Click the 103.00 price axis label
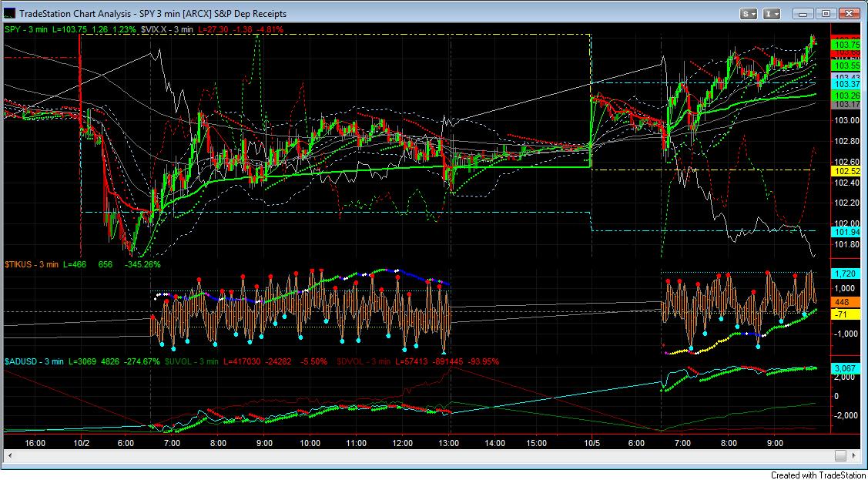868x480 pixels. point(846,121)
